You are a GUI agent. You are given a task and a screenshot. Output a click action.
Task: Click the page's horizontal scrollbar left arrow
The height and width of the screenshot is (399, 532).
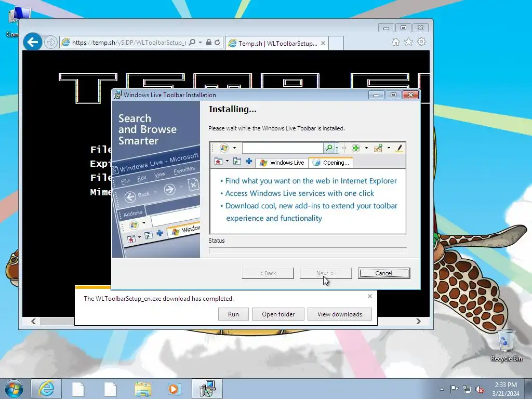[34, 321]
